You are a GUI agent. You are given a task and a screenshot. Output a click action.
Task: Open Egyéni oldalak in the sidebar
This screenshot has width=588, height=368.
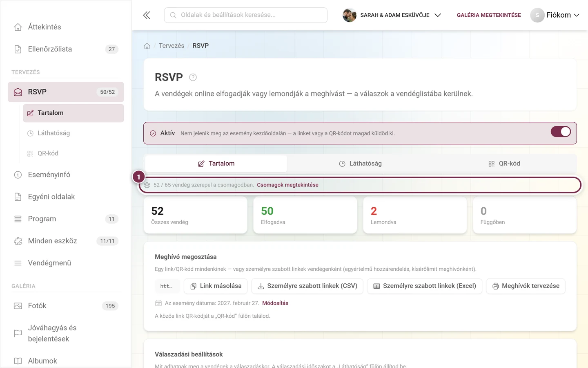[x=66, y=197]
